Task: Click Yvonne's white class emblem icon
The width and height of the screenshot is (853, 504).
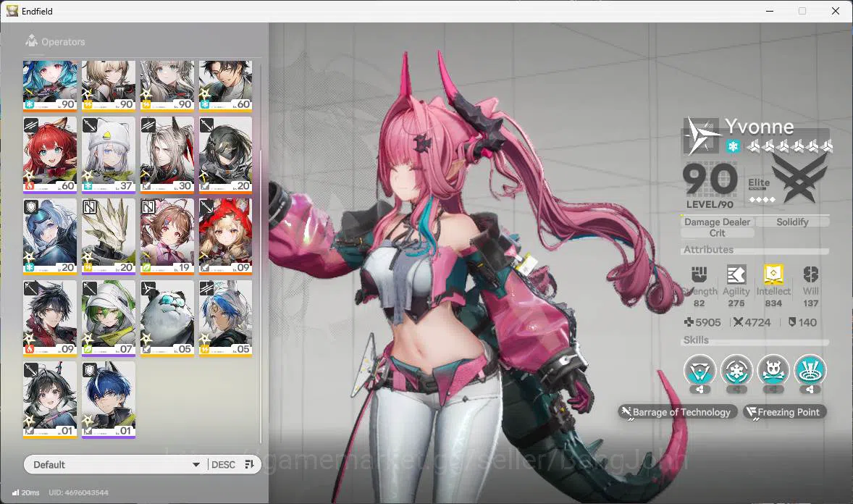Action: point(701,135)
